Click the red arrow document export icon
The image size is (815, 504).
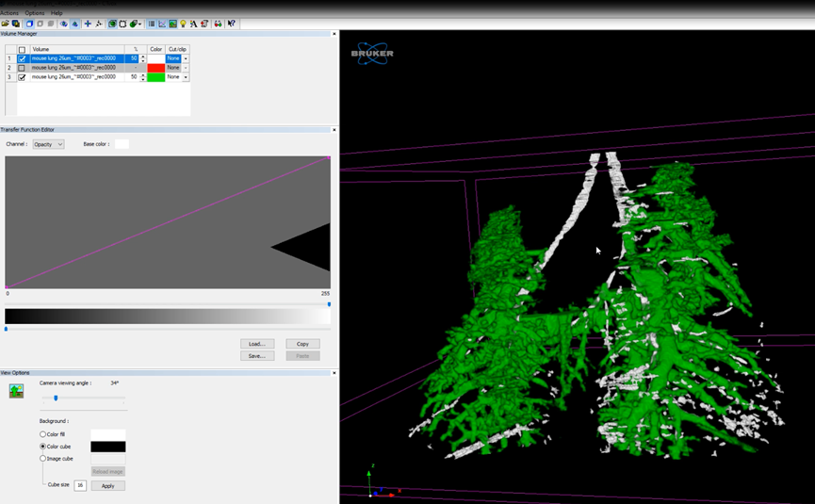pyautogui.click(x=204, y=24)
